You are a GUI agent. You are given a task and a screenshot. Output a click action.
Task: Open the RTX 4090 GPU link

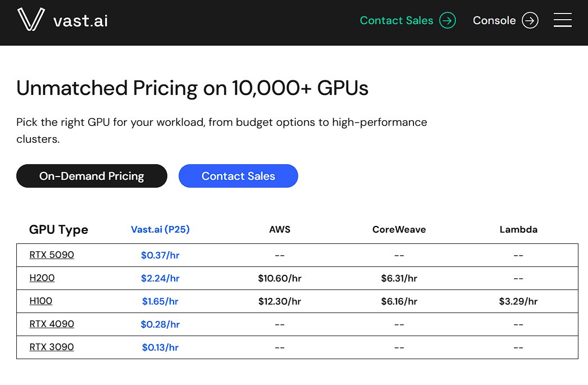coord(52,324)
